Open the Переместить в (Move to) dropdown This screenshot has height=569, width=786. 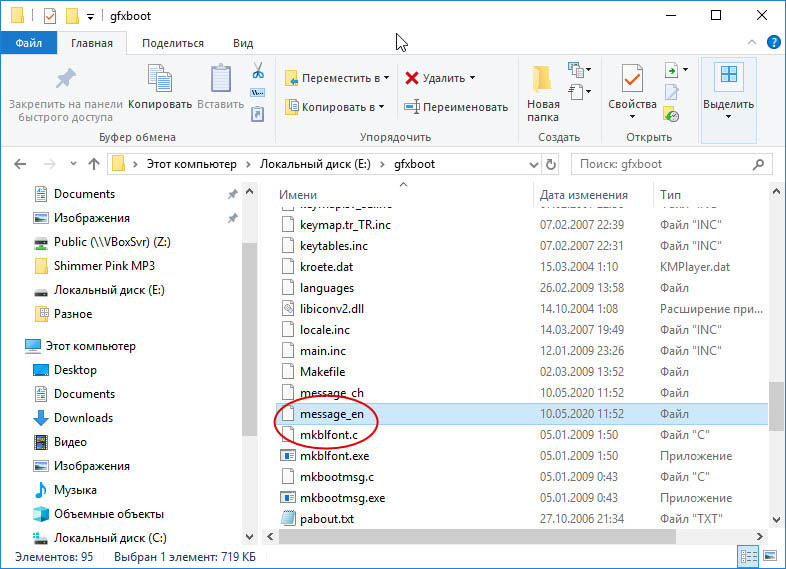pos(387,78)
